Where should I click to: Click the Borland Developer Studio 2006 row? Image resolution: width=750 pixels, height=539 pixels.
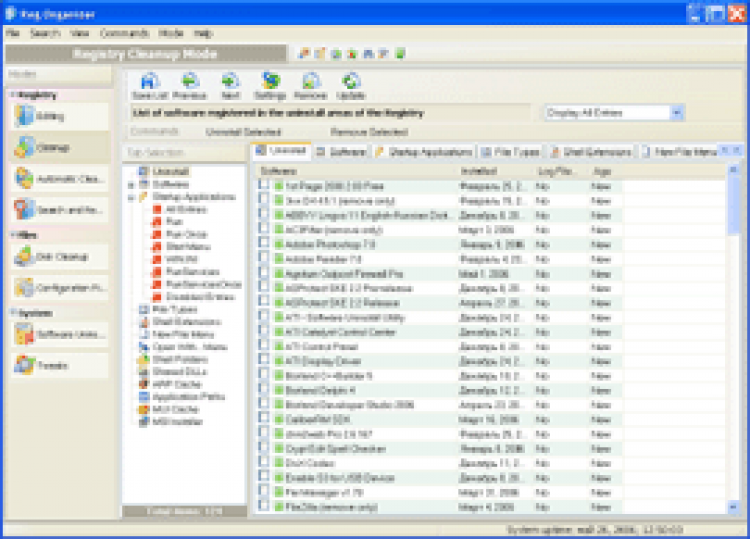(x=440, y=405)
